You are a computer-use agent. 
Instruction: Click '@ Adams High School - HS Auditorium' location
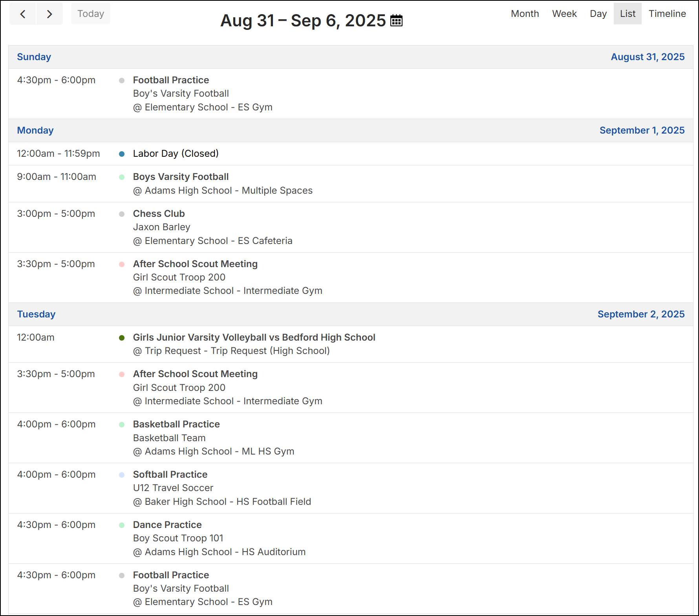tap(219, 552)
